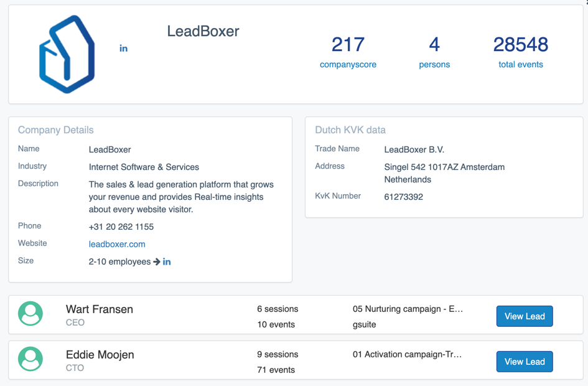
Task: Click the gsuite tag text
Action: [364, 324]
